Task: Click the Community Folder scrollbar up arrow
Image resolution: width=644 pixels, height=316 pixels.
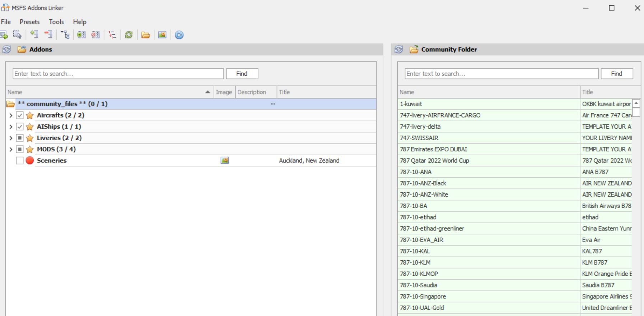Action: point(636,103)
